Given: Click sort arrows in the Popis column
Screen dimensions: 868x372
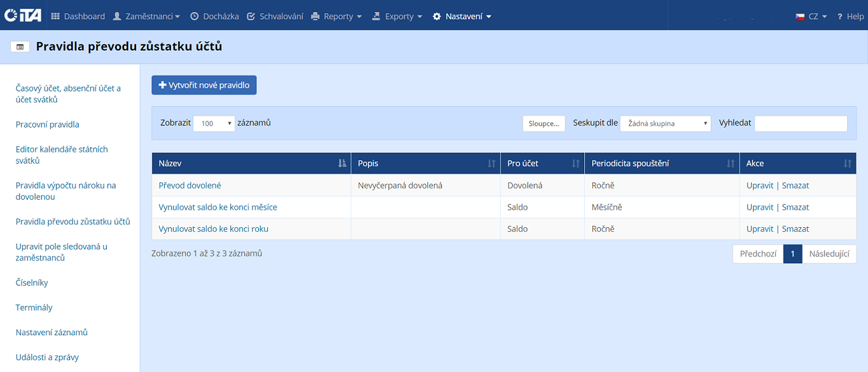Looking at the screenshot, I should 491,164.
